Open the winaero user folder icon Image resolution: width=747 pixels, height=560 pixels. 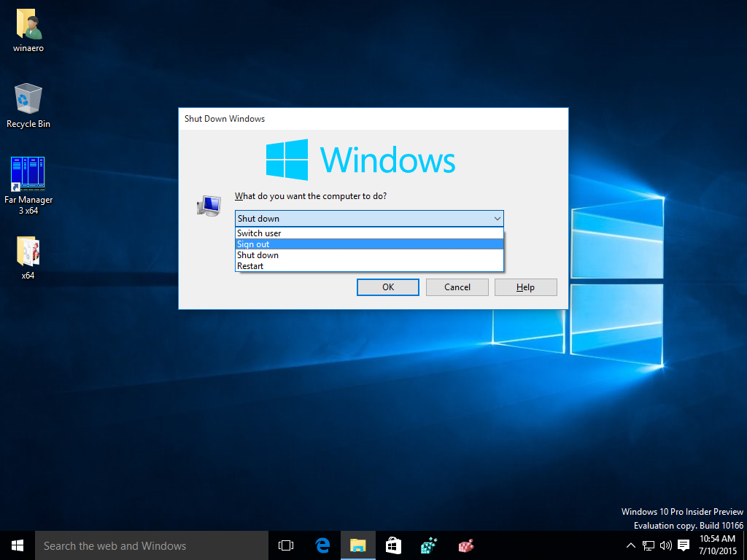(28, 26)
